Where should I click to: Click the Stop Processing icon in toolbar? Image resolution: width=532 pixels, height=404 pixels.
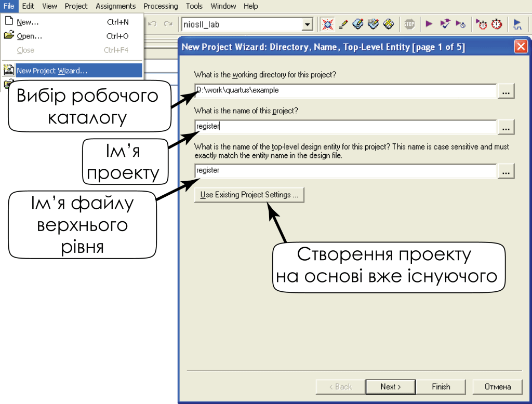tap(409, 24)
